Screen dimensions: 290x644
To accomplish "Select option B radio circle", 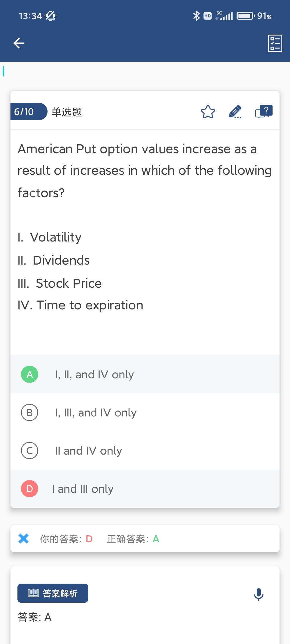I will pos(30,412).
